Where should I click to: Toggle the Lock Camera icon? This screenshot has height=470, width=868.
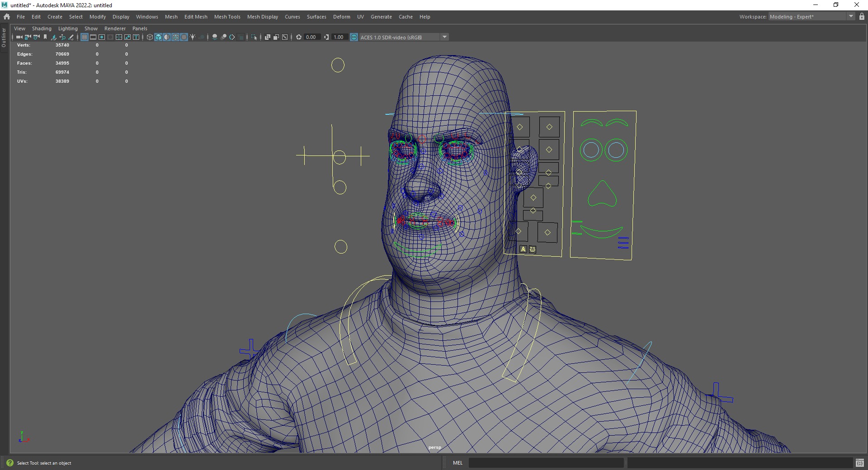point(28,37)
